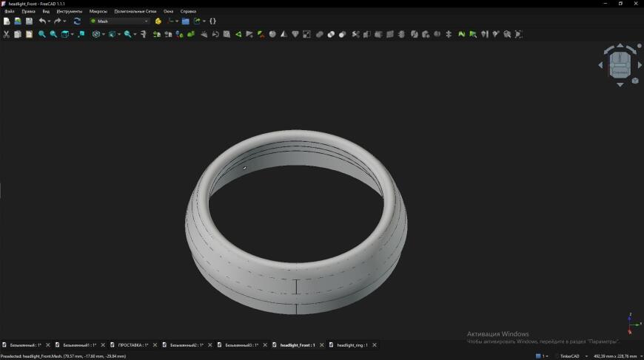The width and height of the screenshot is (644, 360).
Task: Click the Copy icon
Action: coord(18,35)
